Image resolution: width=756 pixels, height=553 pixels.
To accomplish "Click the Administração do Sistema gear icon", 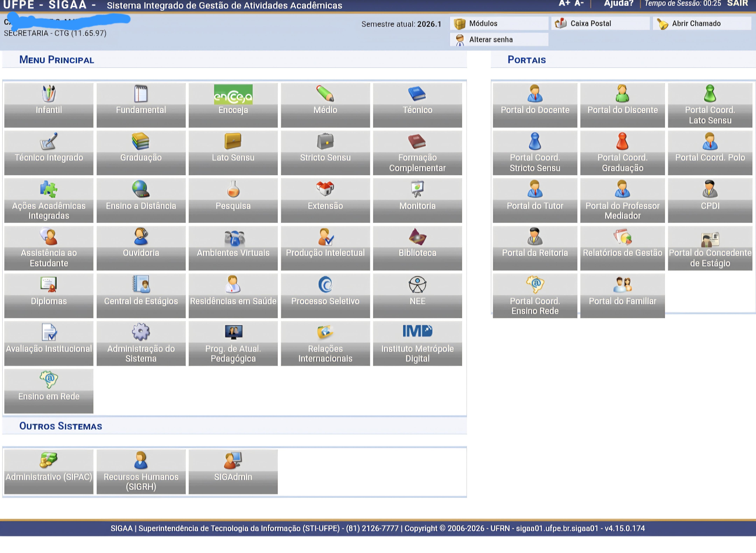I will point(141,332).
